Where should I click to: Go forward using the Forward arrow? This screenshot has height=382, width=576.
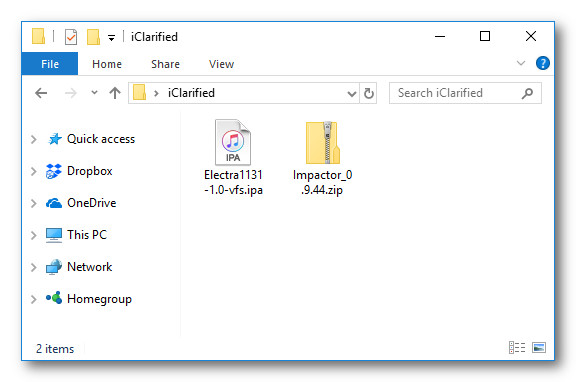pyautogui.click(x=71, y=93)
